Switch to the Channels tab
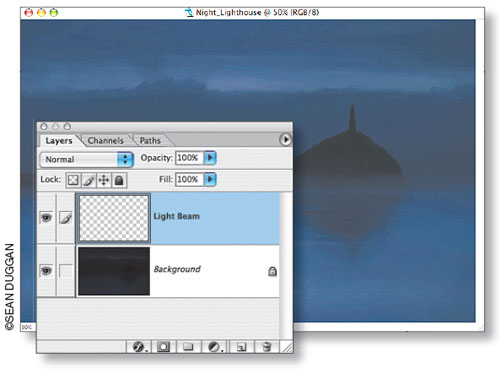 click(105, 141)
